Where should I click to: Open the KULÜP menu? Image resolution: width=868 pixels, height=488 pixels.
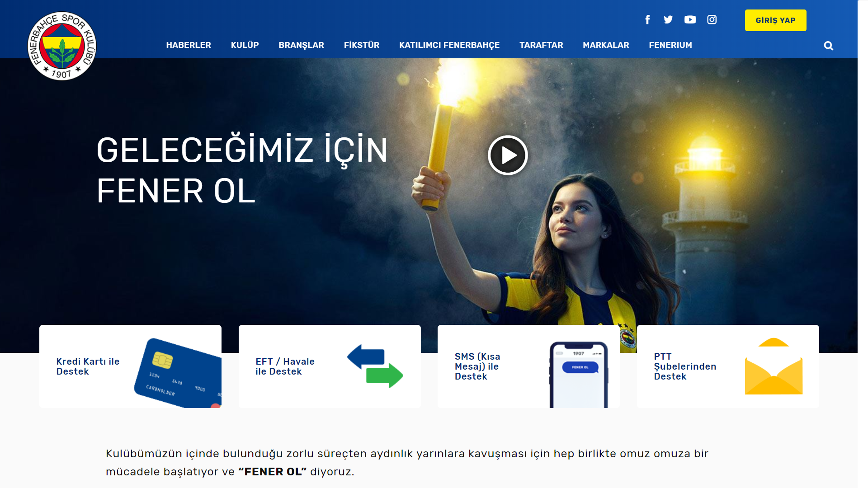pos(245,45)
